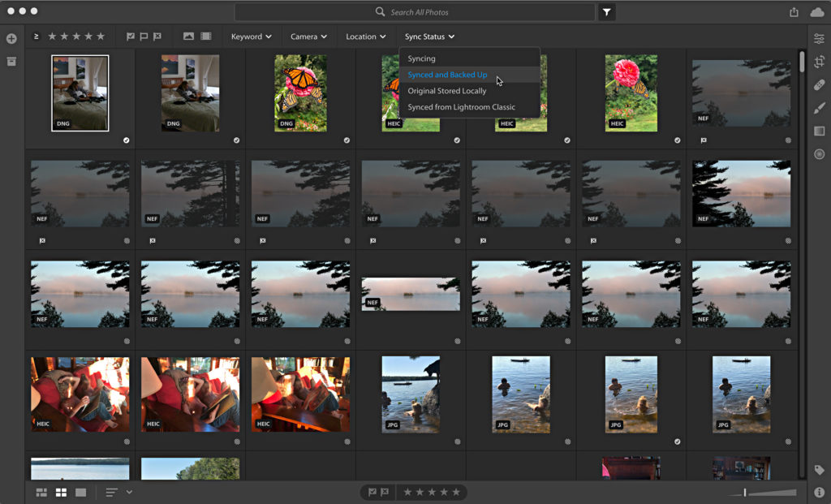Viewport: 831px width, 504px height.
Task: Show photo Info panel
Action: [818, 491]
